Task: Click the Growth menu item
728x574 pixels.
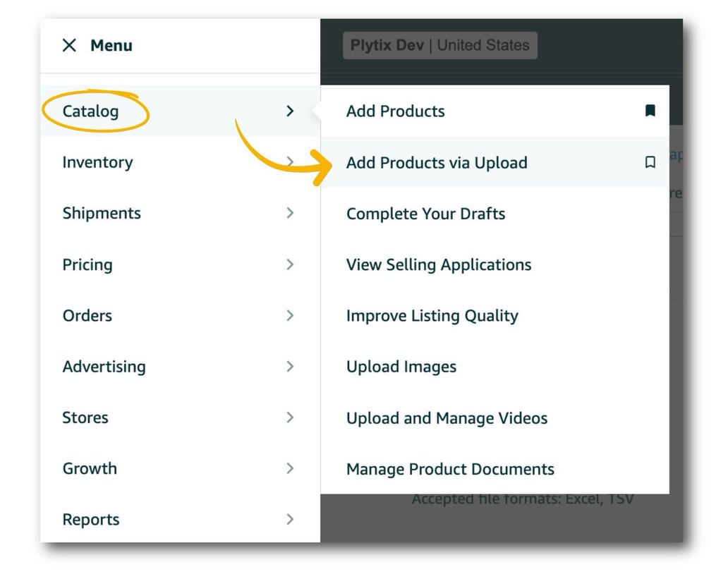Action: [x=90, y=468]
